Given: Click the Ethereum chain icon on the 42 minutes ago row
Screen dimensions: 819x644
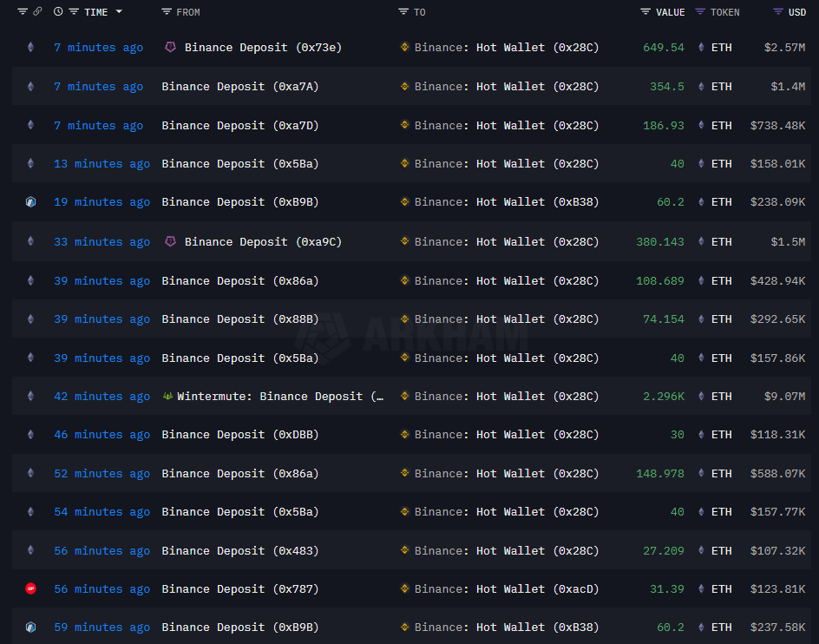Looking at the screenshot, I should pyautogui.click(x=31, y=397).
